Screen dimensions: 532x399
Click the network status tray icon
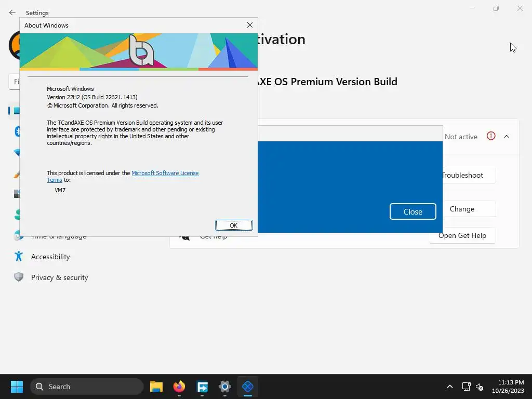click(x=466, y=387)
